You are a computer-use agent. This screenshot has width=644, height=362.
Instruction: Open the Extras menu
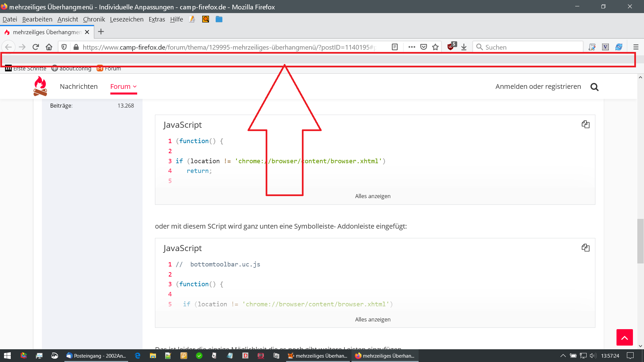coord(157,19)
